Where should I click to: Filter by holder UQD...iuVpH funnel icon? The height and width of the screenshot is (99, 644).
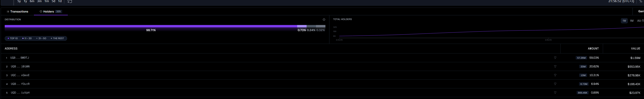pos(555,93)
